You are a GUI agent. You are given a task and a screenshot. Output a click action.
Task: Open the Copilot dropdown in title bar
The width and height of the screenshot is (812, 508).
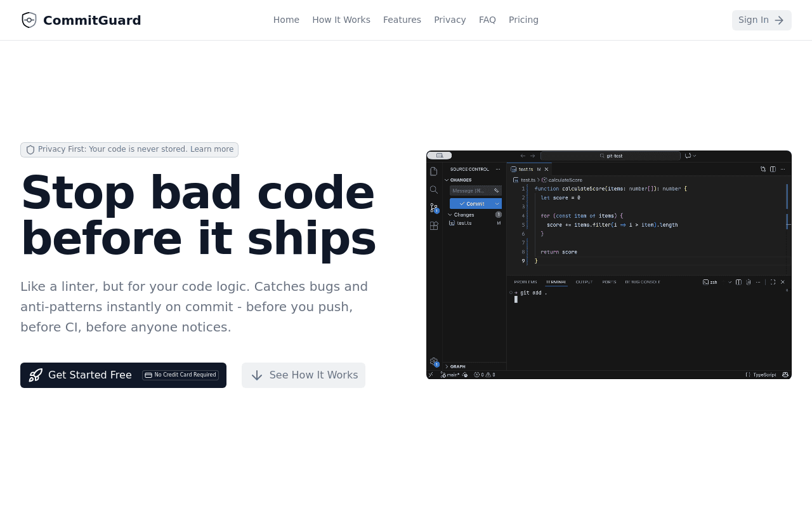[691, 156]
